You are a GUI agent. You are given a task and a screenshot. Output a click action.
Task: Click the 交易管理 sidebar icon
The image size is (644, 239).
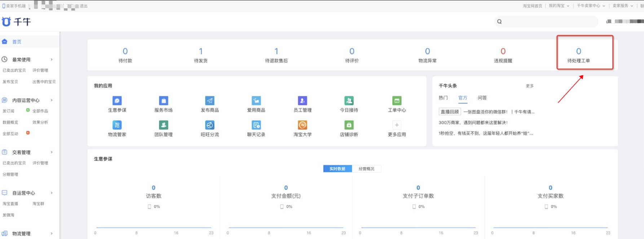(5, 152)
